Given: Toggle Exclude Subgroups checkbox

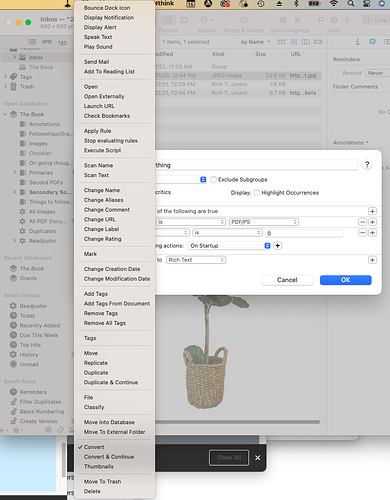Looking at the screenshot, I should [213, 179].
